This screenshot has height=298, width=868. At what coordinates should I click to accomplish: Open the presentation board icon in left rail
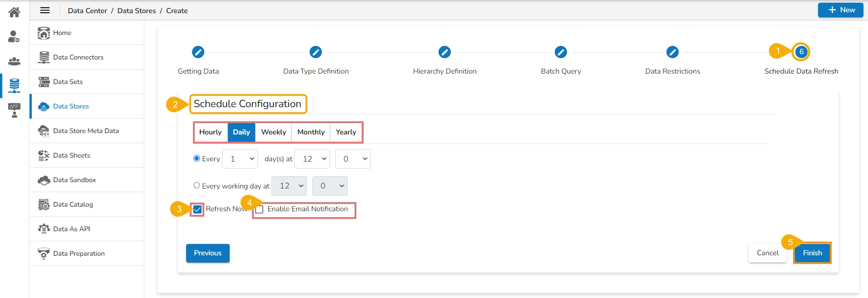point(15,110)
